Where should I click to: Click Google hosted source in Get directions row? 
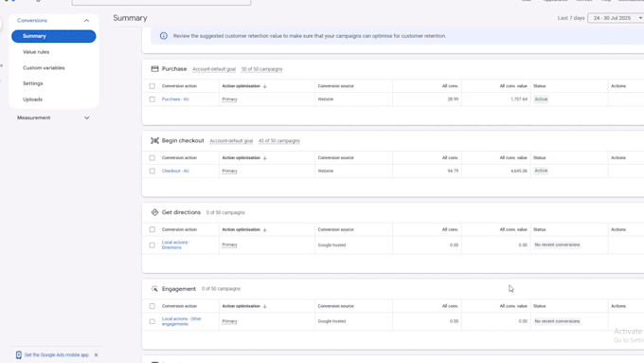(x=331, y=245)
